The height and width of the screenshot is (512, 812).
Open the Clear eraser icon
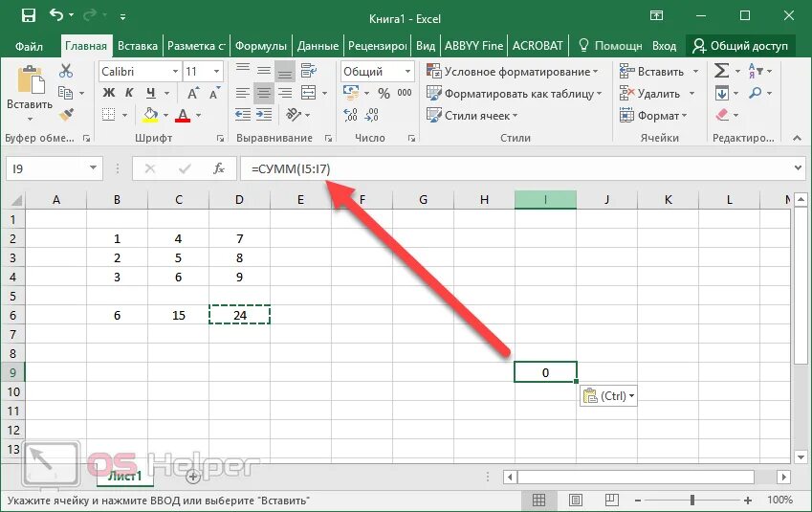click(x=722, y=115)
